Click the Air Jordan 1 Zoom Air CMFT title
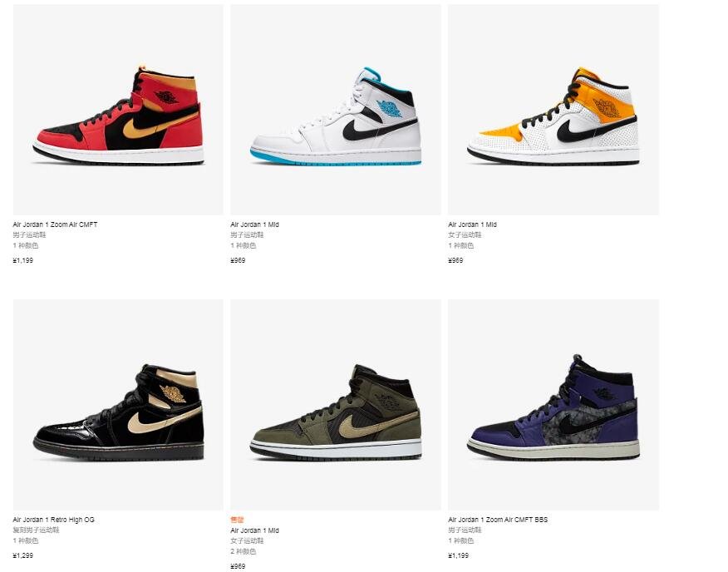728x572 pixels. (x=55, y=224)
